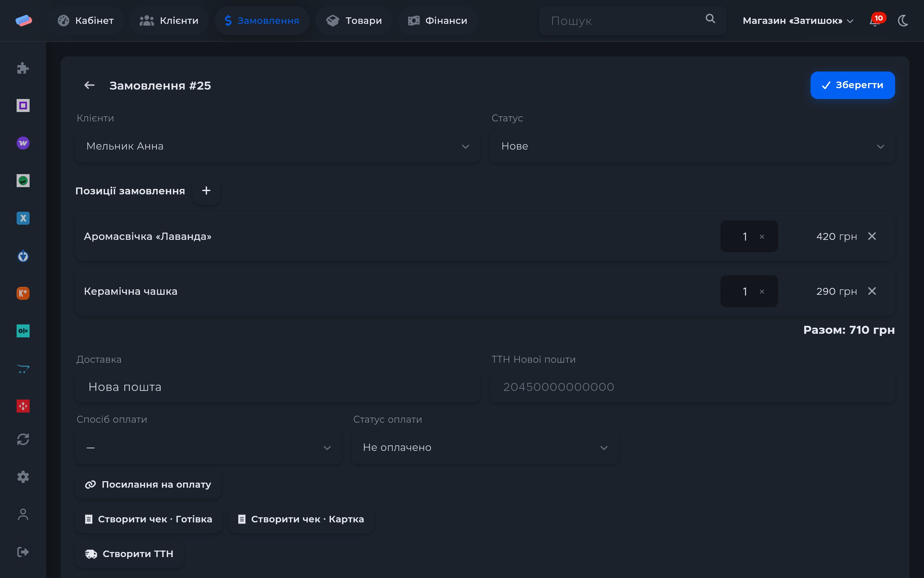Click the search magnifier icon
The width and height of the screenshot is (924, 578).
710,19
